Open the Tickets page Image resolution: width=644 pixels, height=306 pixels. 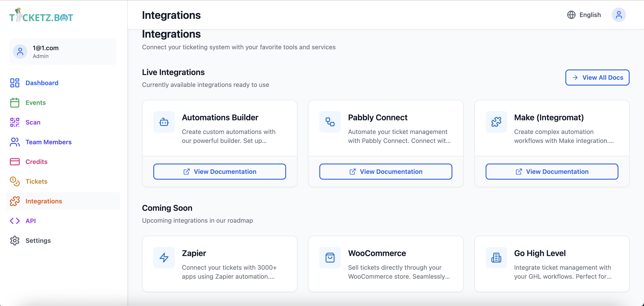point(63,181)
